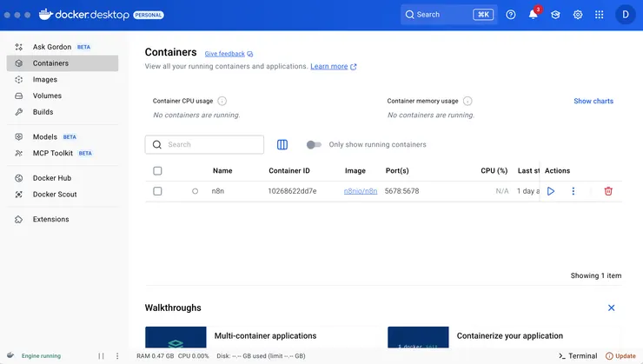Open notifications bell with badge

tap(534, 14)
